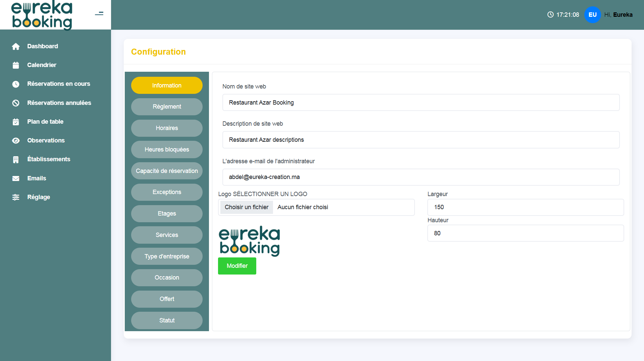
Task: Click the Réglage sliders icon
Action: 16,197
